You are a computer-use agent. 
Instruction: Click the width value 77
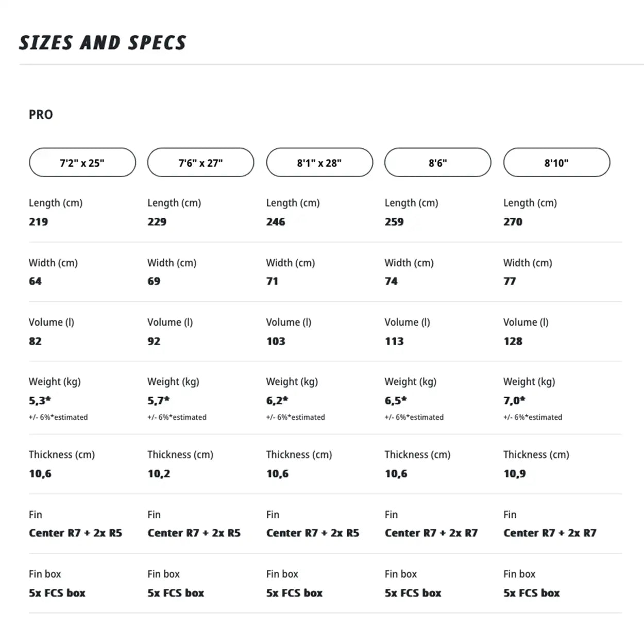tap(510, 281)
